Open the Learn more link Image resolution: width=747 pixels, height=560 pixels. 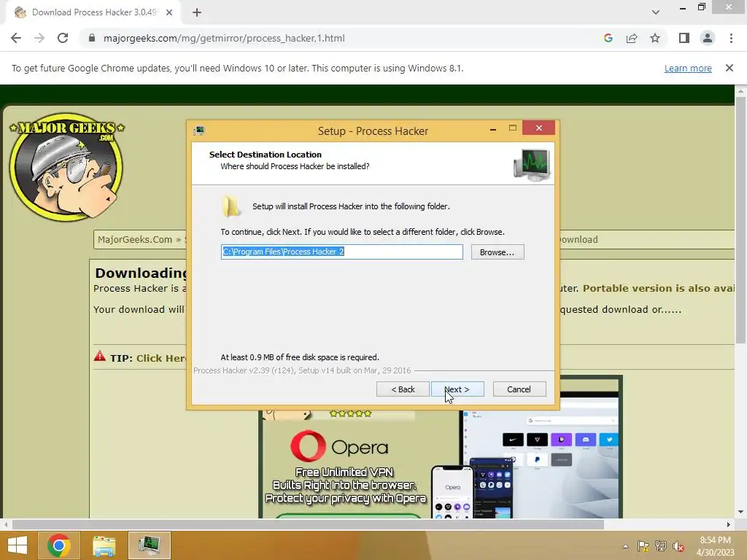(688, 68)
